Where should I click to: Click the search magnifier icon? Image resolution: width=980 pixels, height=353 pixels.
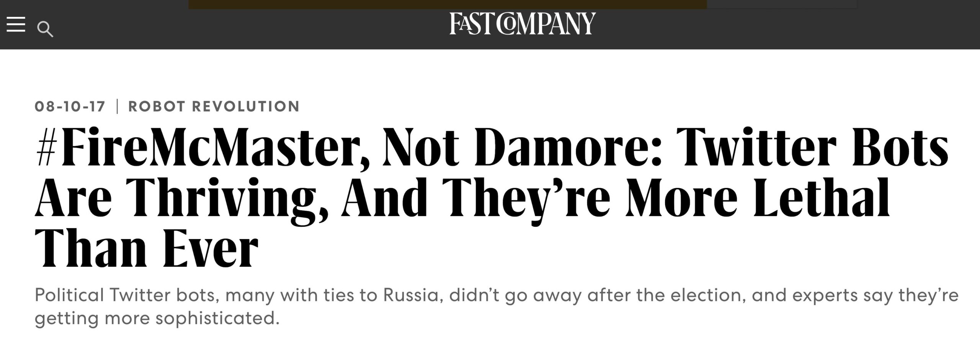45,30
